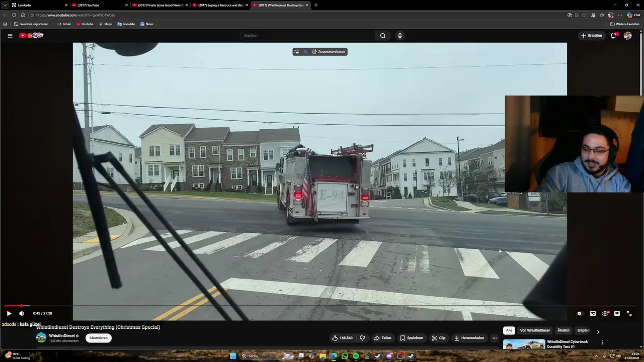Select the Von WhistlinDiesel filter chip
The width and height of the screenshot is (644, 362).
[x=535, y=330]
